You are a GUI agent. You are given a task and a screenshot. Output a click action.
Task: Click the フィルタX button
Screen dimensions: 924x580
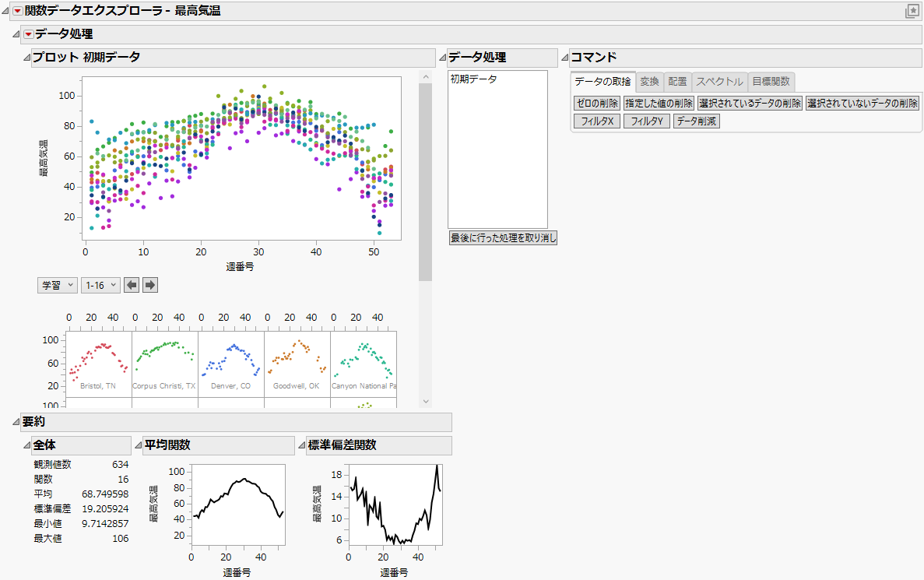(596, 120)
